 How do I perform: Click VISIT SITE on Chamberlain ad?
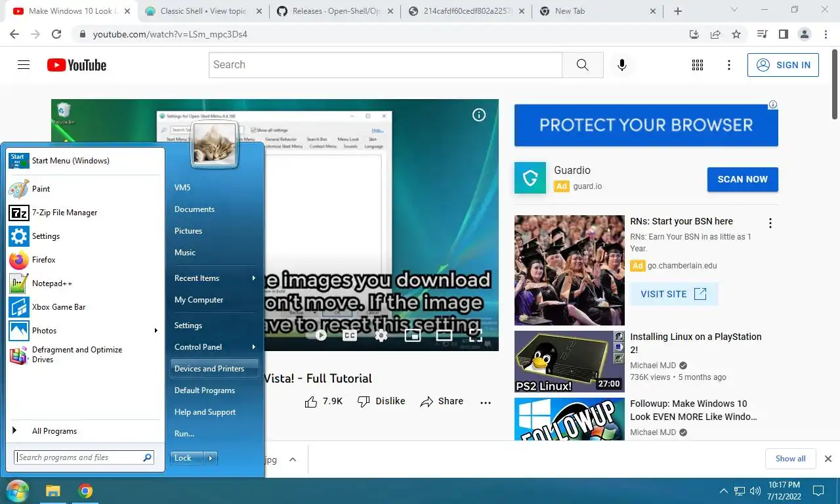pyautogui.click(x=674, y=294)
